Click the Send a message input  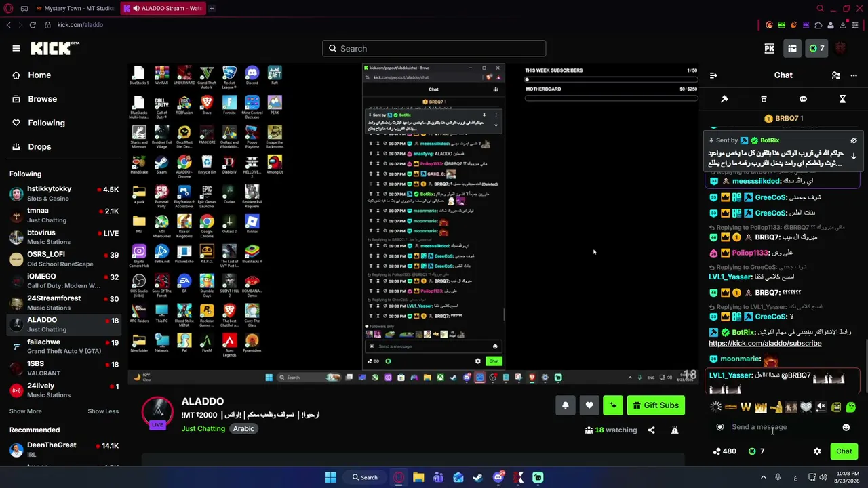pos(783,427)
